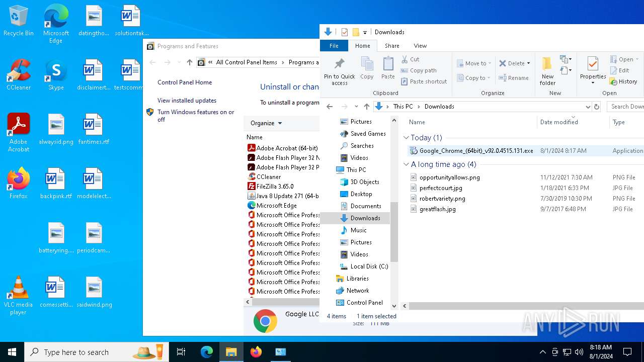Click Edit in the ribbon Open group
Screen dimensions: 644x362
(619, 70)
